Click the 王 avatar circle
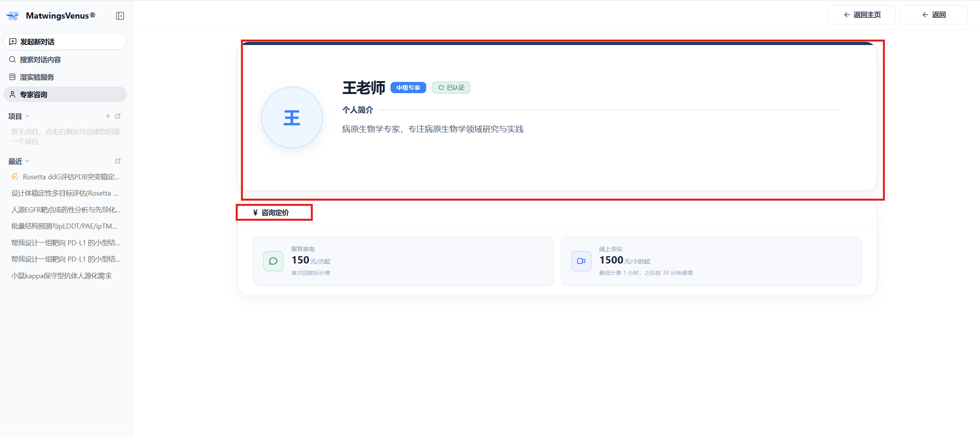980x437 pixels. (292, 118)
